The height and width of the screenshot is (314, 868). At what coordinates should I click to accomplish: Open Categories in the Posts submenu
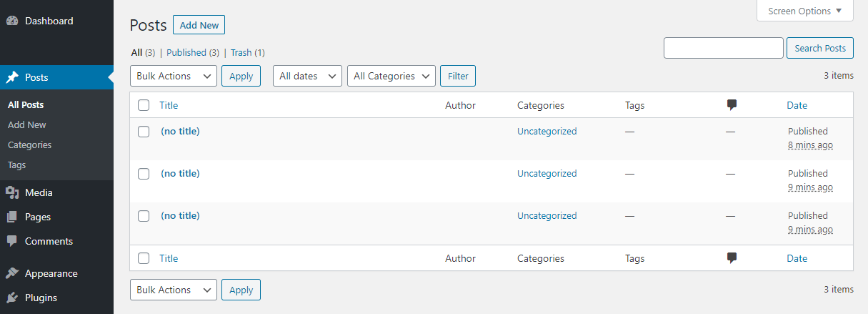(30, 144)
